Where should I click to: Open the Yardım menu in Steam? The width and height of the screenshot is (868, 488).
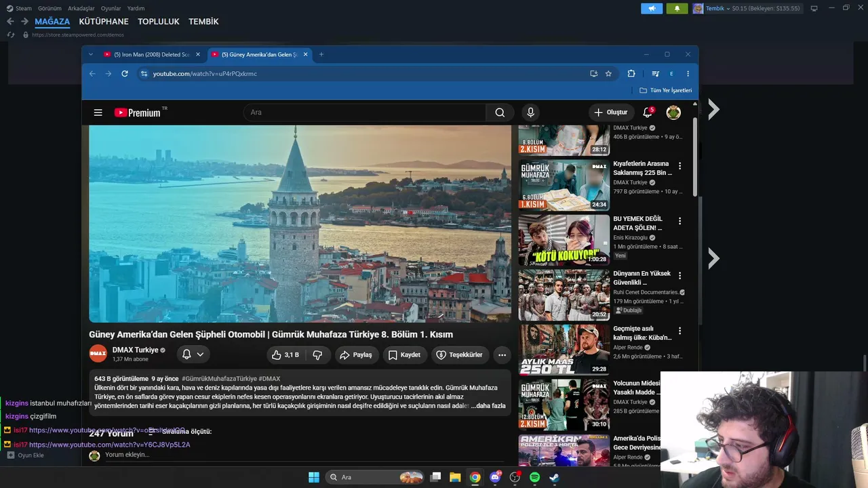point(136,9)
